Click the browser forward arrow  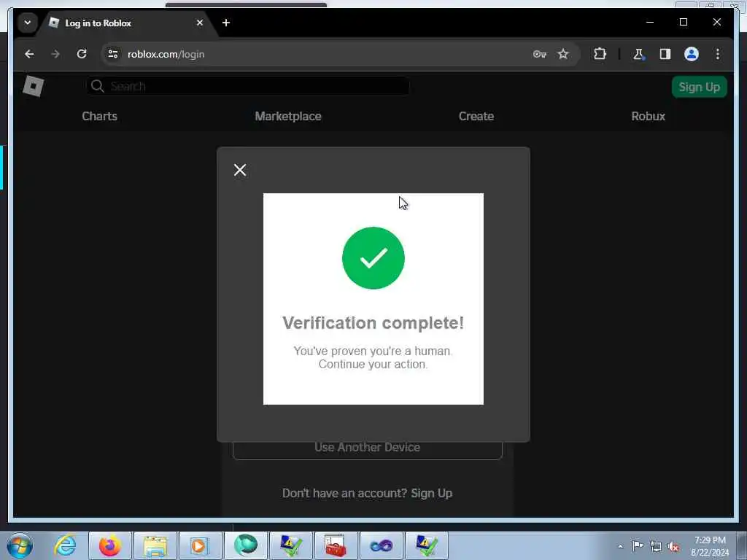(x=55, y=54)
